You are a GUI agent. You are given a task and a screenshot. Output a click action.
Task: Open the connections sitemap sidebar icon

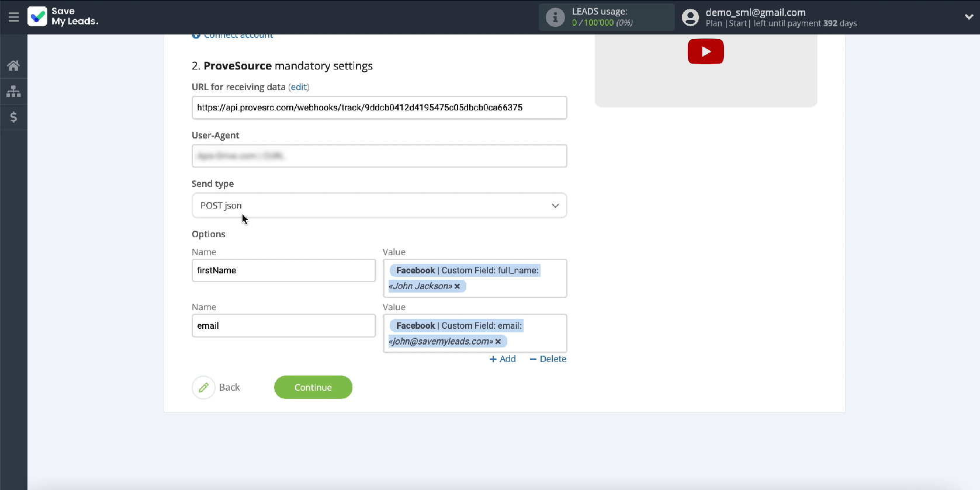(13, 91)
